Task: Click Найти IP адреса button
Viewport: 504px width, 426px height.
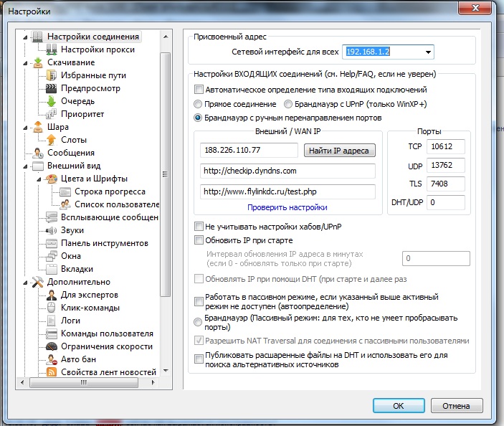Action: 339,151
